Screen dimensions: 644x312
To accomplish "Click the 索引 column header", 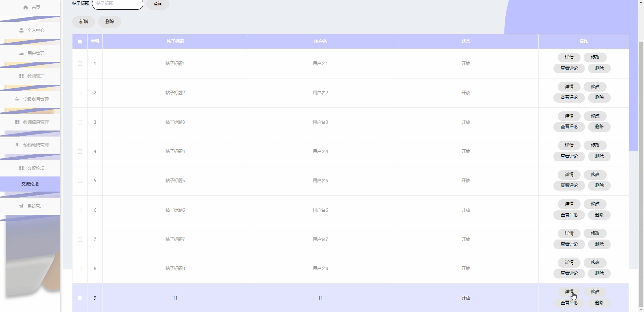I will click(95, 42).
